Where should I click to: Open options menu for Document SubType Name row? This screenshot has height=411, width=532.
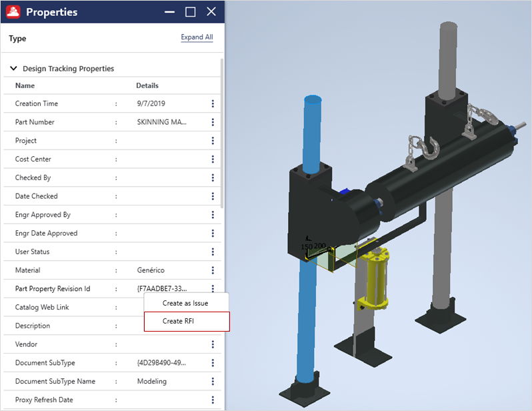click(213, 382)
